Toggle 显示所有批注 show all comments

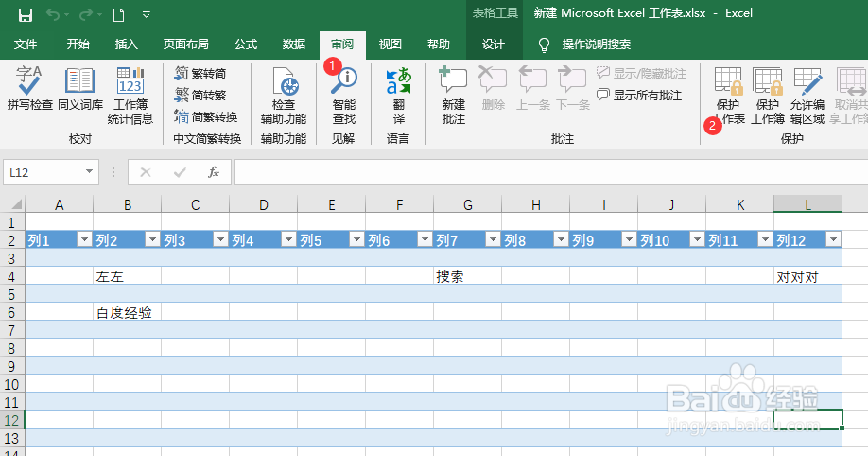(x=639, y=96)
